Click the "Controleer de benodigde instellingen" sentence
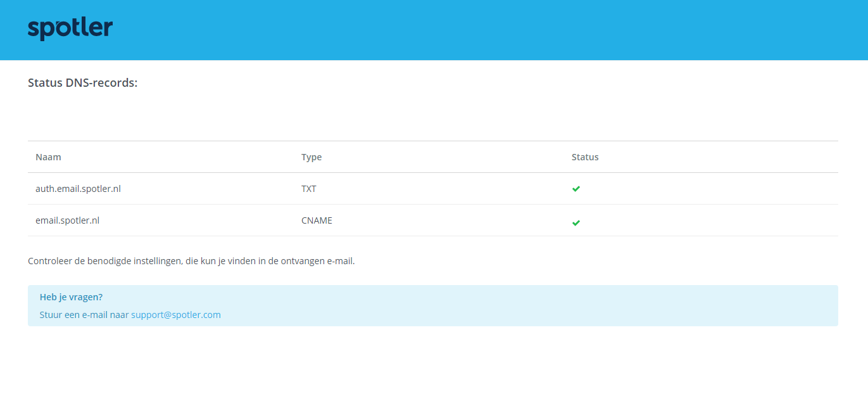 tap(191, 261)
